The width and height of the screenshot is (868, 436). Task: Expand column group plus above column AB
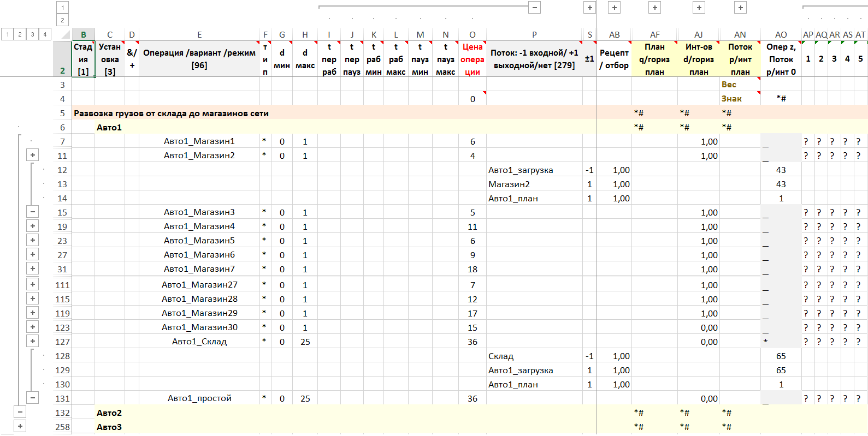click(615, 8)
